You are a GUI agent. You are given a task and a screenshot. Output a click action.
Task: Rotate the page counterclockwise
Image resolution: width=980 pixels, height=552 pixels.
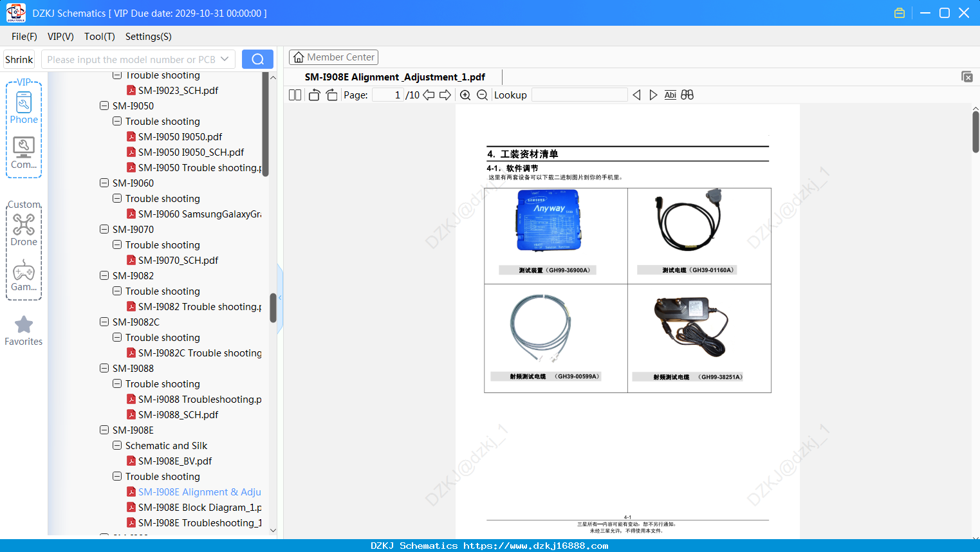(x=314, y=95)
